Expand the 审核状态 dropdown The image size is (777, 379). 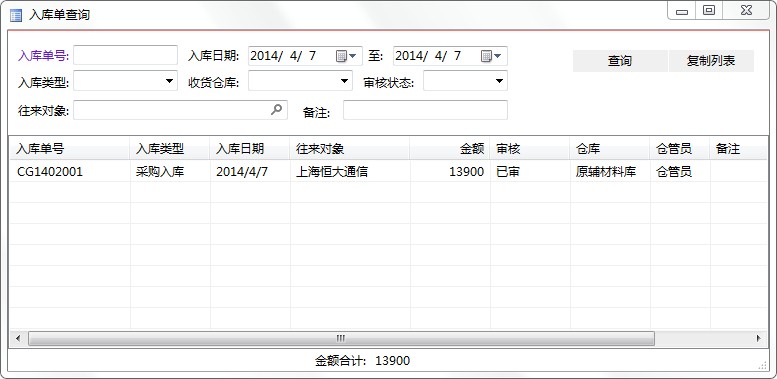point(500,81)
